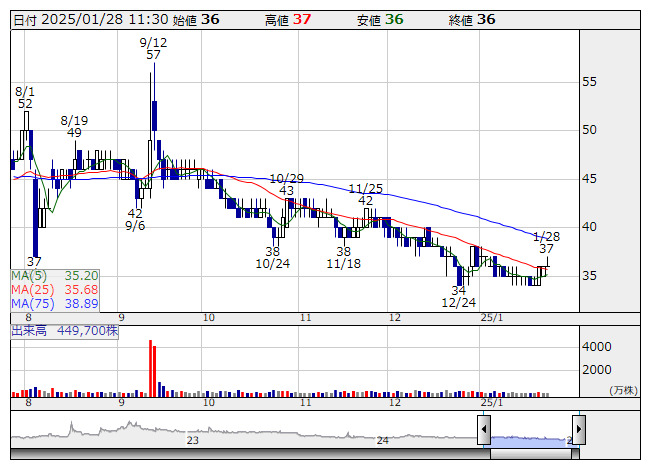
Task: Click the 高値 high price value
Action: (x=302, y=19)
